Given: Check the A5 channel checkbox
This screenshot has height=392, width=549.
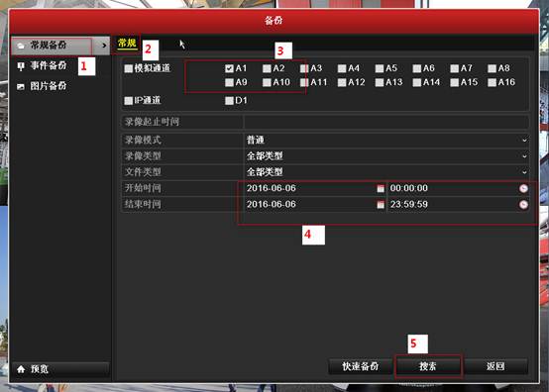Looking at the screenshot, I should point(380,68).
